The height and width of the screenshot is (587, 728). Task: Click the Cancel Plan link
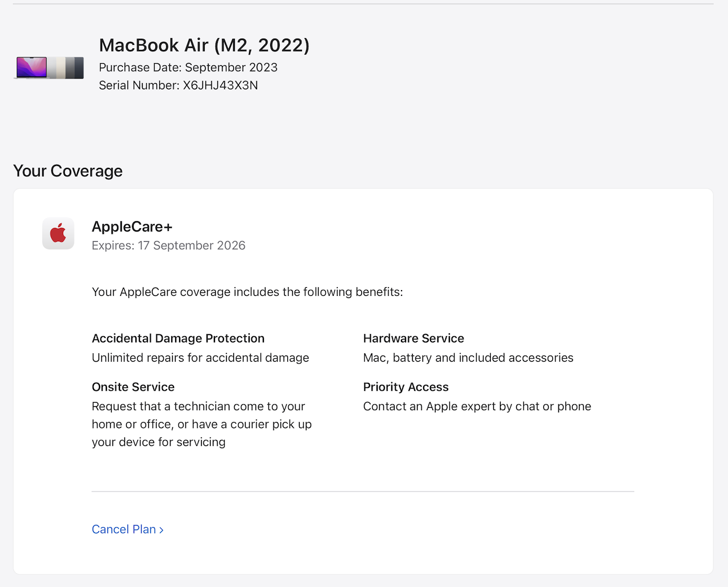coord(128,530)
